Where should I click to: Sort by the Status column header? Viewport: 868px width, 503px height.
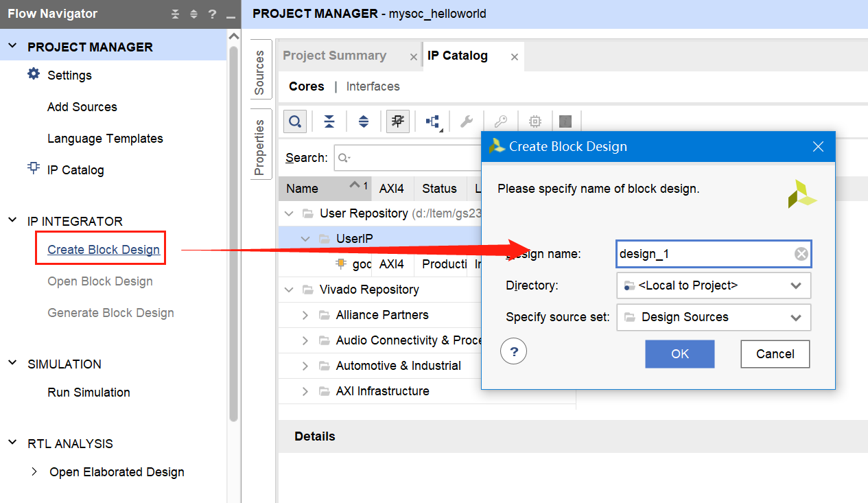tap(440, 188)
